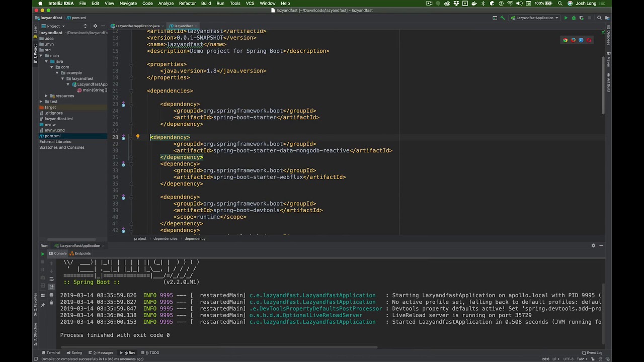This screenshot has height=362, width=644.
Task: Clear console with trash icon
Action: coord(51,303)
